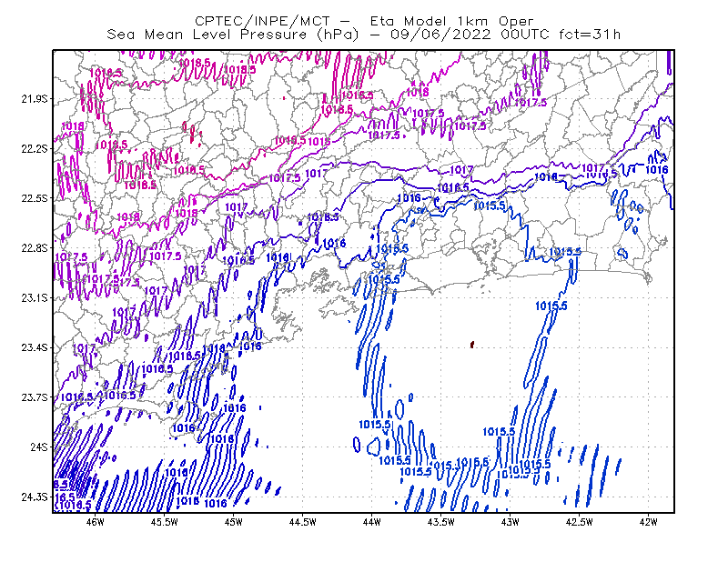This screenshot has width=728, height=562.
Task: Select the 22.8S latitude axis label
Action: point(35,248)
